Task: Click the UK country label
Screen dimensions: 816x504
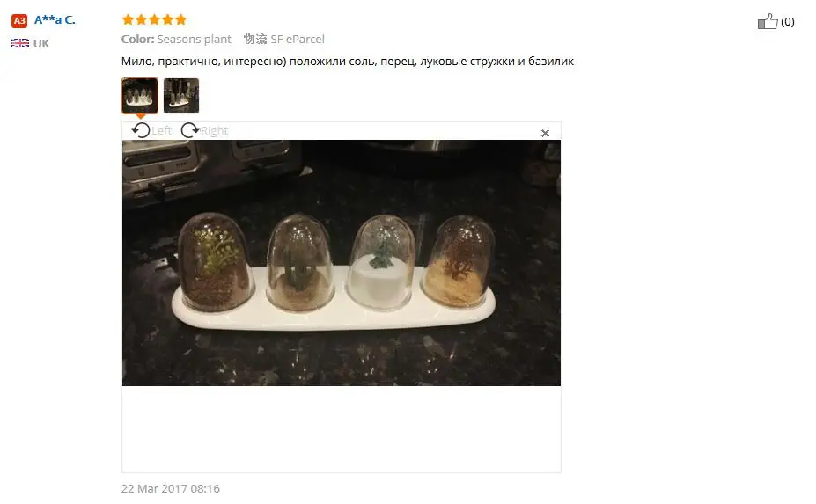Action: pos(41,43)
